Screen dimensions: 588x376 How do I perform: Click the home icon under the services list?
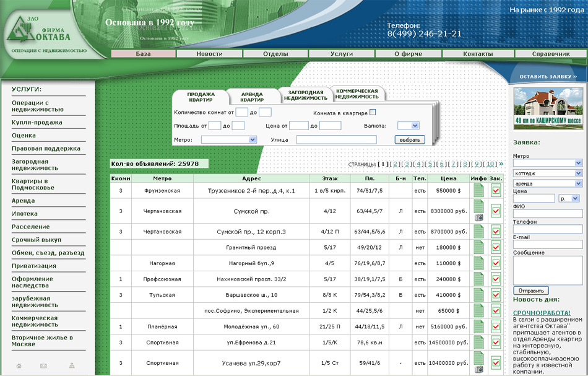pos(19,365)
